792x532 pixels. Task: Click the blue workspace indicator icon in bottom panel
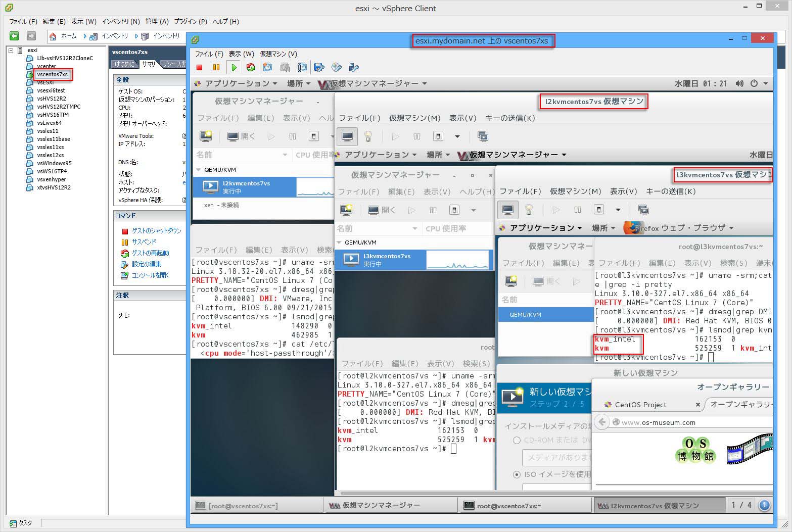coord(764,505)
